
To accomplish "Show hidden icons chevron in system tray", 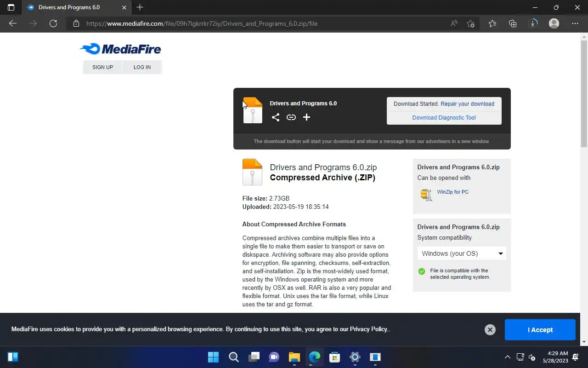I will pos(507,357).
